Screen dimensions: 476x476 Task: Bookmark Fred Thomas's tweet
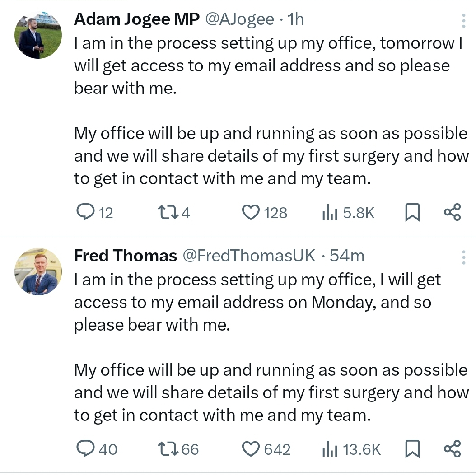pyautogui.click(x=413, y=449)
